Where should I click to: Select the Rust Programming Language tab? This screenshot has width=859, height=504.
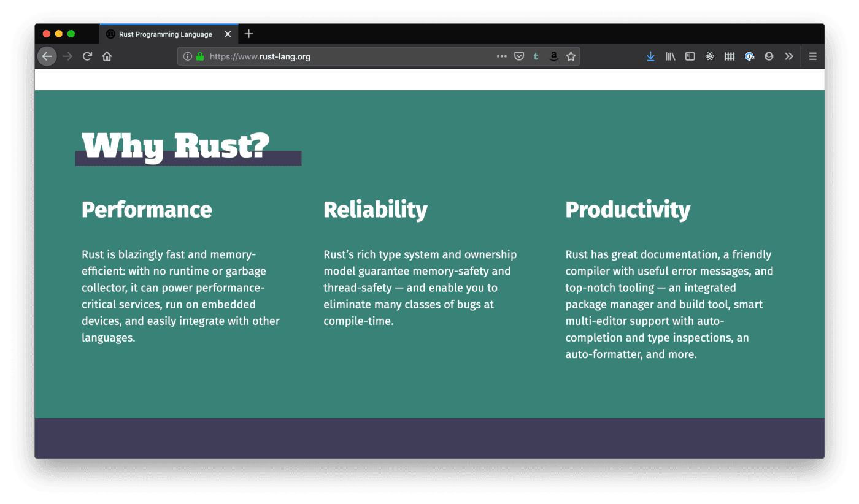(169, 34)
